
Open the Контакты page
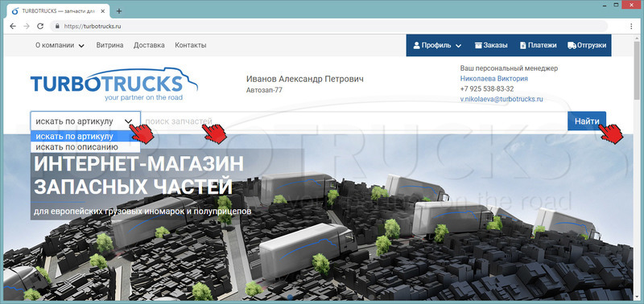coord(191,45)
